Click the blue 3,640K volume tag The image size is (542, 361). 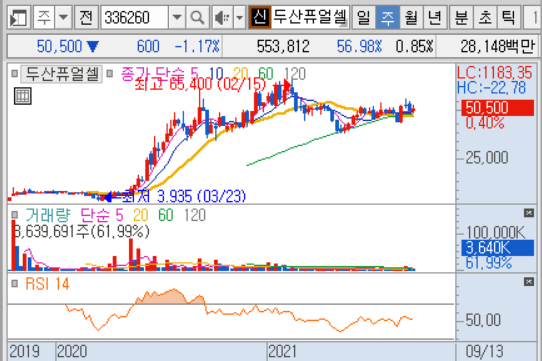[x=497, y=248]
